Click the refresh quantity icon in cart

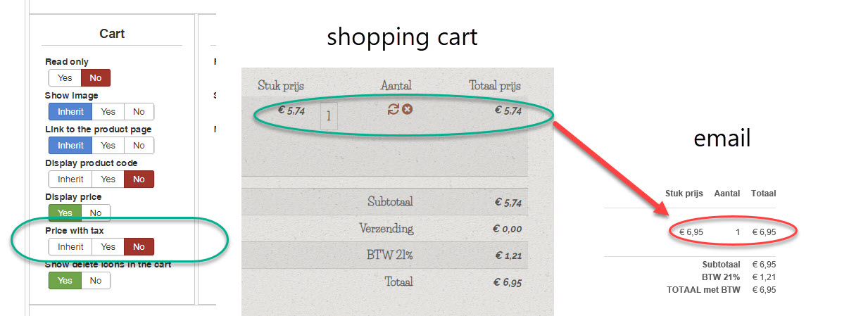[394, 109]
